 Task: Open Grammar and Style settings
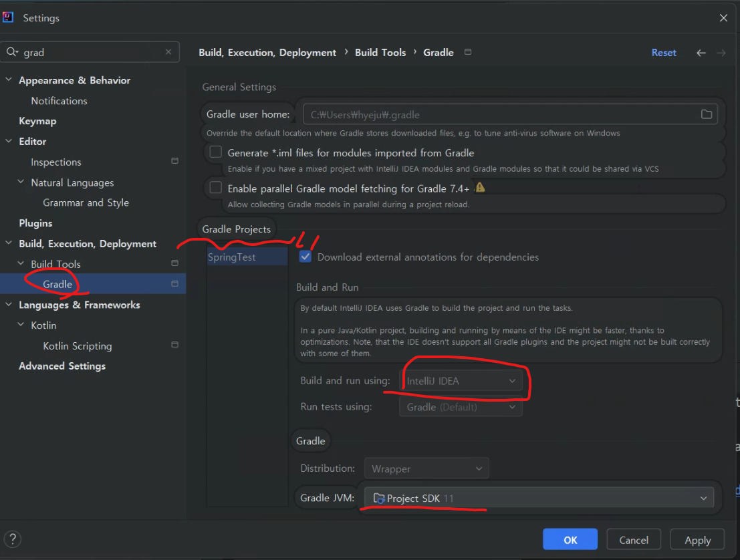(x=86, y=202)
